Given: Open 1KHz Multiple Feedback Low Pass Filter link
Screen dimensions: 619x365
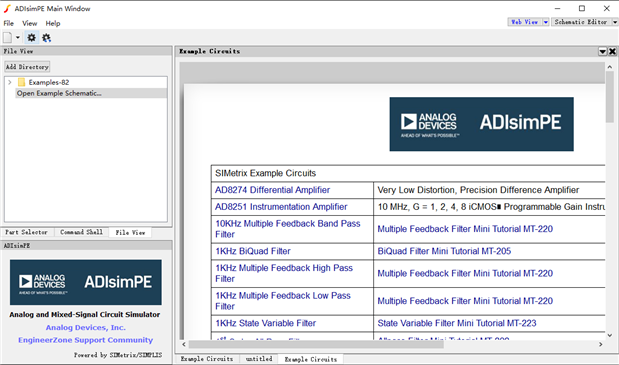Looking at the screenshot, I should 283,301.
